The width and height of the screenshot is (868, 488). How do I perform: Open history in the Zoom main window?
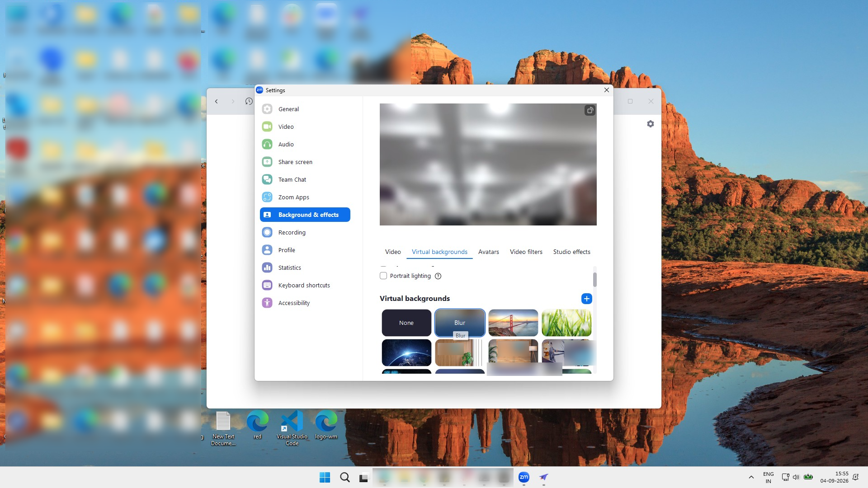249,101
